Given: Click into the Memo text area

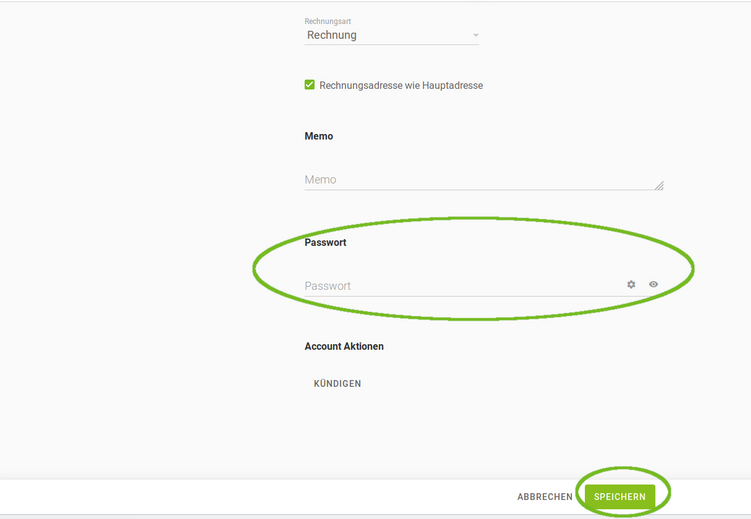Looking at the screenshot, I should pyautogui.click(x=484, y=180).
